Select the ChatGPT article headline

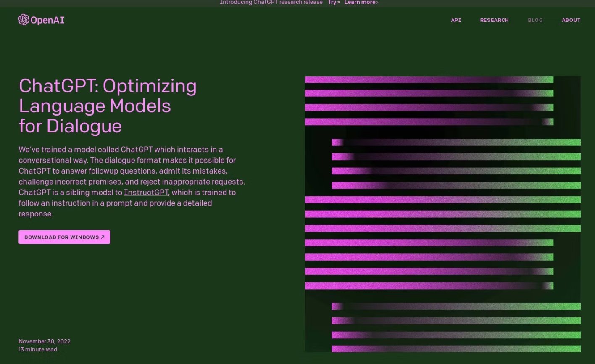tap(108, 106)
